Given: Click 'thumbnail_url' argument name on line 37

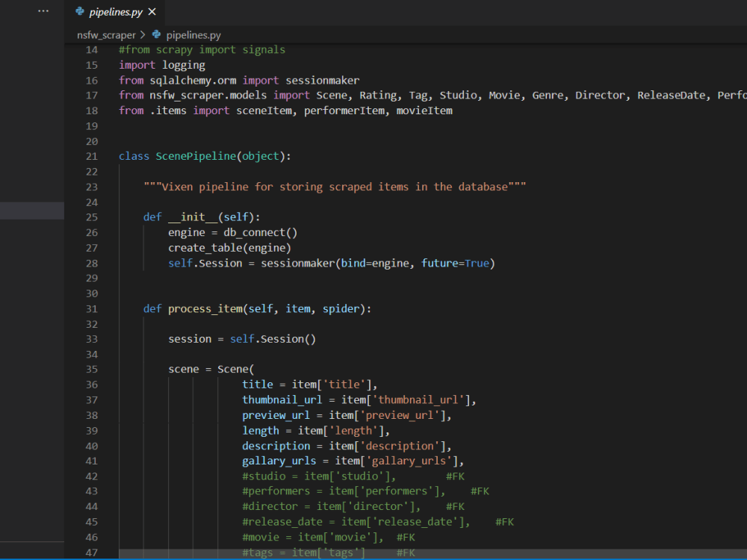Looking at the screenshot, I should (282, 400).
